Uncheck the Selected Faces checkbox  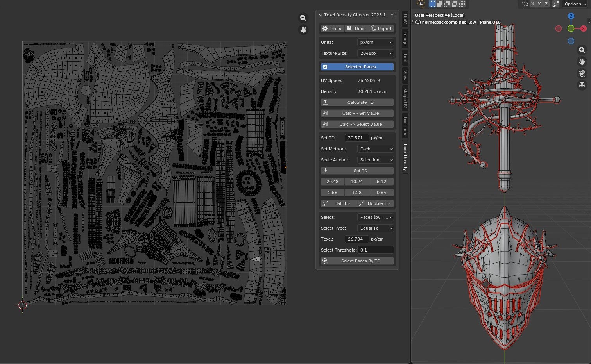325,67
